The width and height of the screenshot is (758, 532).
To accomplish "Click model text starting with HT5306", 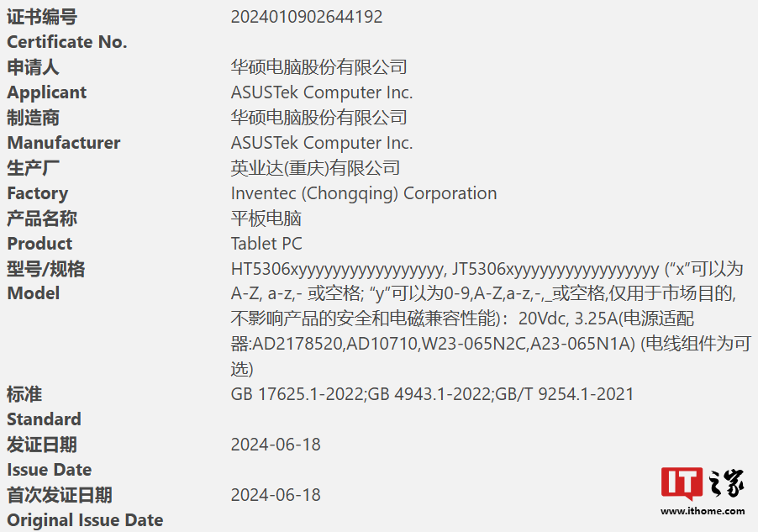I will coord(338,269).
